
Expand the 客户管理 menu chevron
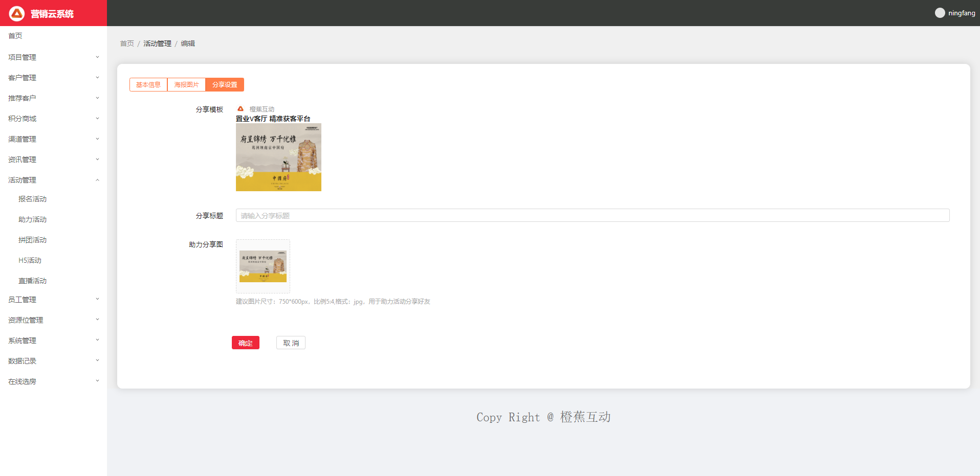coord(97,78)
